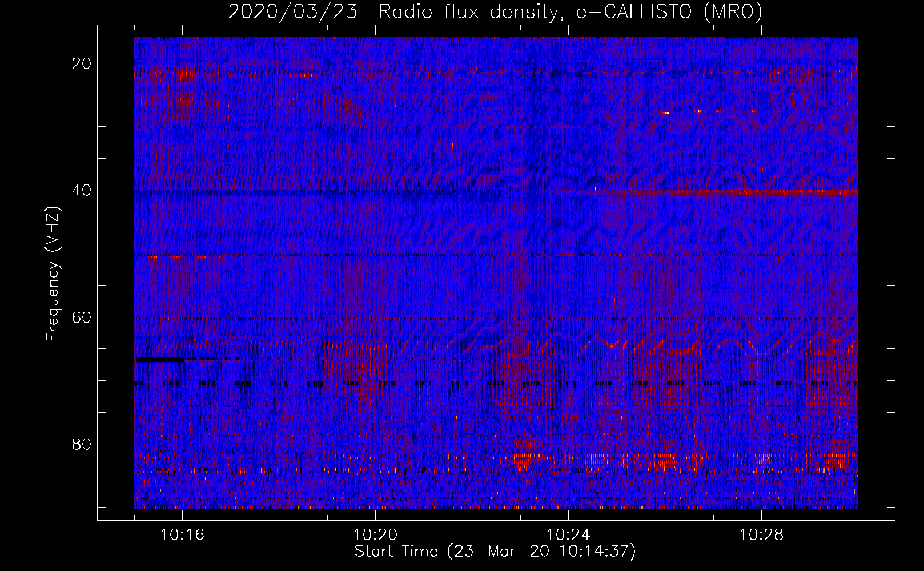The image size is (924, 571).
Task: Click the Start Time axis label
Action: (x=495, y=552)
